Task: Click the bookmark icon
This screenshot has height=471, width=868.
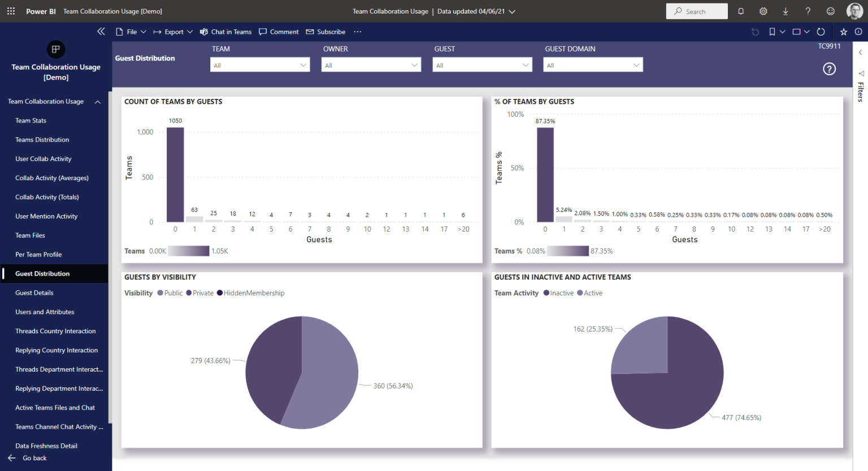Action: coord(772,32)
